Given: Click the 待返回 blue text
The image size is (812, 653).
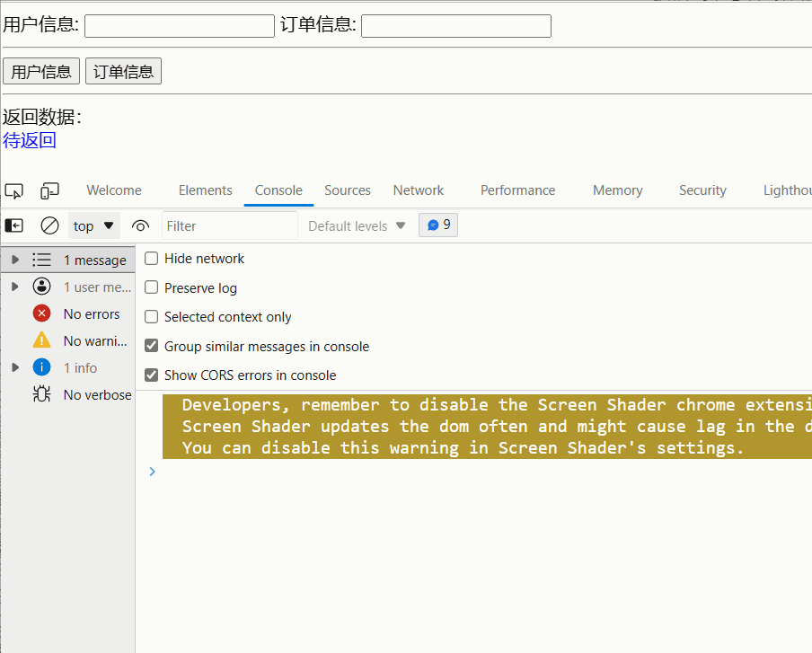Looking at the screenshot, I should pos(30,140).
